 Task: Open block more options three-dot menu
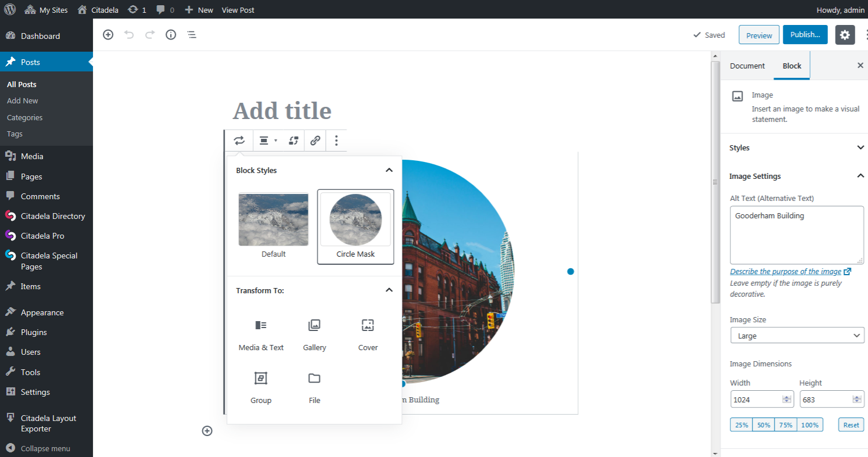[336, 141]
